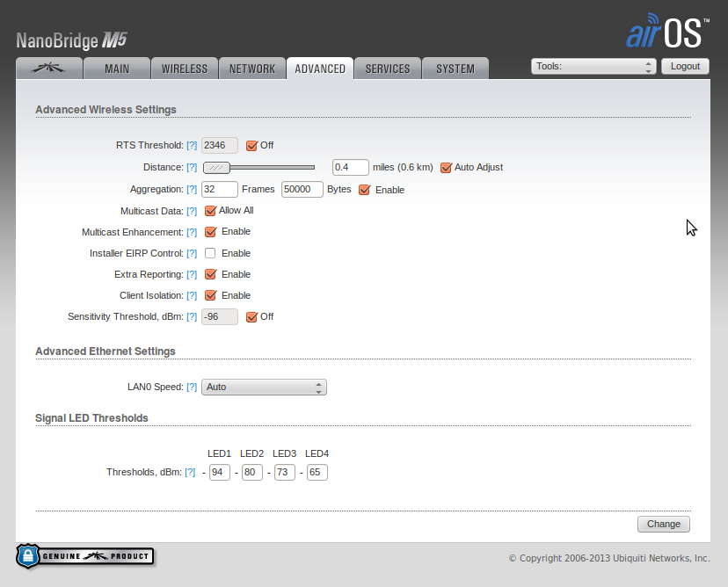Switch to the Wireless tab
The width and height of the screenshot is (728, 587).
point(185,69)
